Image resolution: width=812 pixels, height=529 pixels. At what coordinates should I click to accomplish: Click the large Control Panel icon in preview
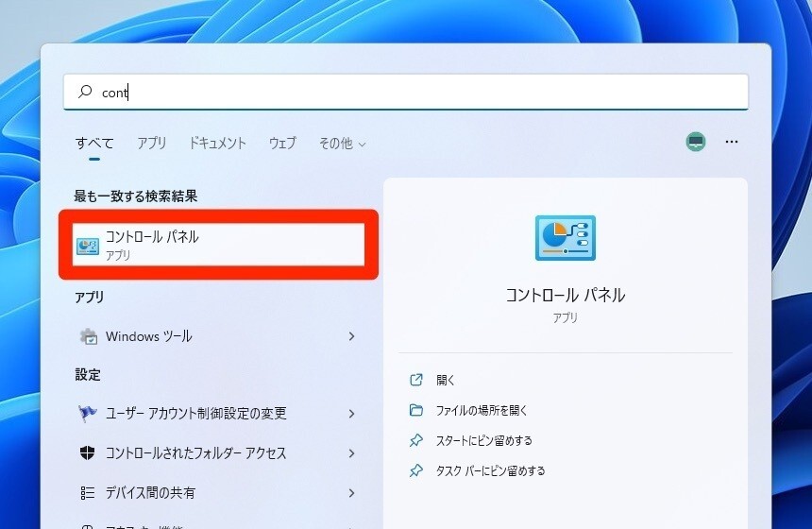(566, 238)
